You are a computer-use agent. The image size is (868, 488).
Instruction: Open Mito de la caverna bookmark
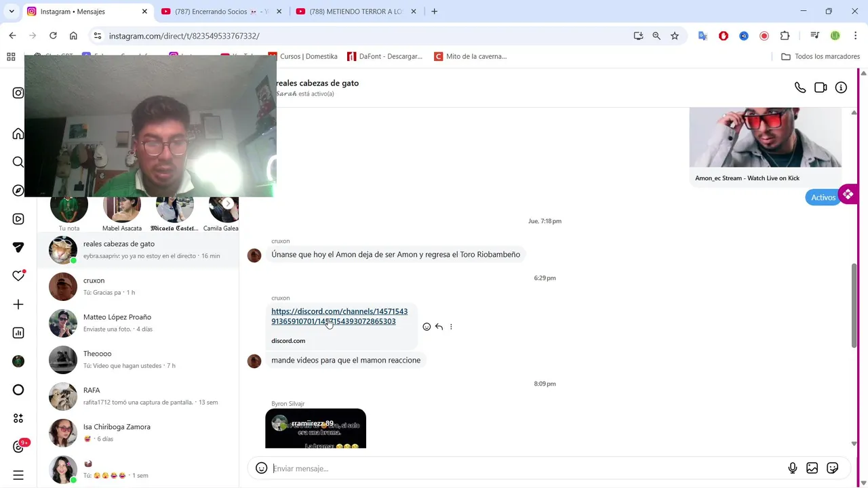click(471, 56)
